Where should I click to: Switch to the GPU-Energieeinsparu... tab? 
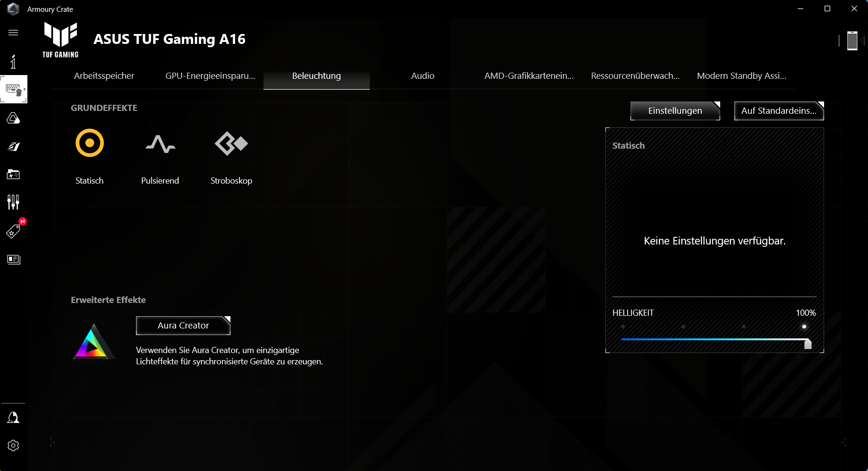(210, 76)
